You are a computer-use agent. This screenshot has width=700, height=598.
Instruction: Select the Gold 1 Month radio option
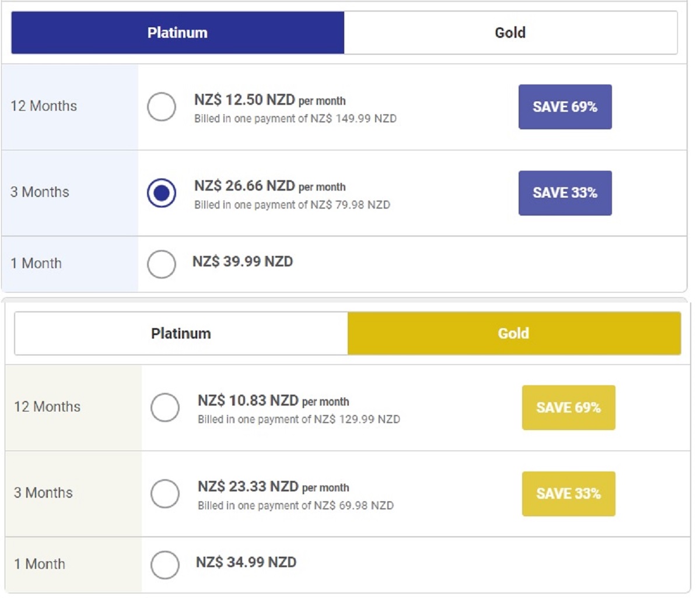pos(165,565)
